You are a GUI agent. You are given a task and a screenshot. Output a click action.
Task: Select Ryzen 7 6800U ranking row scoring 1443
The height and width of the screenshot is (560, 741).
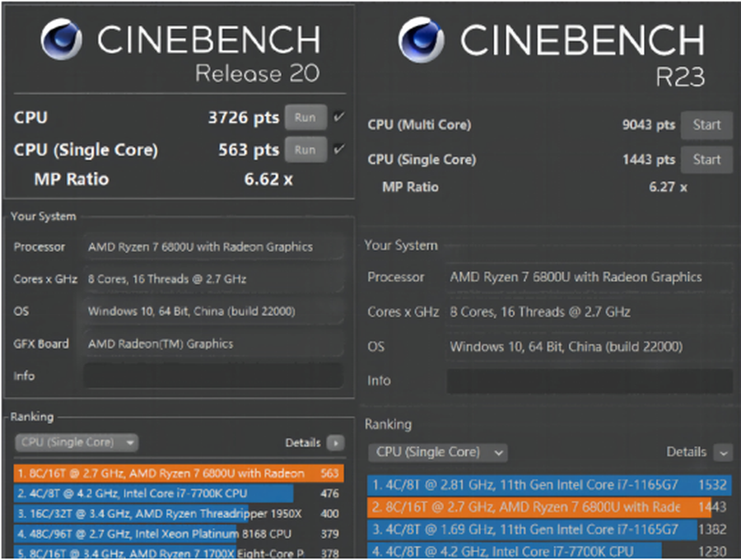[x=550, y=507]
